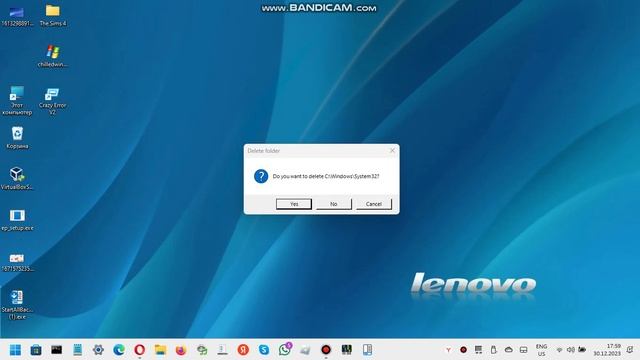Launch Opera browser from the taskbar

140,350
